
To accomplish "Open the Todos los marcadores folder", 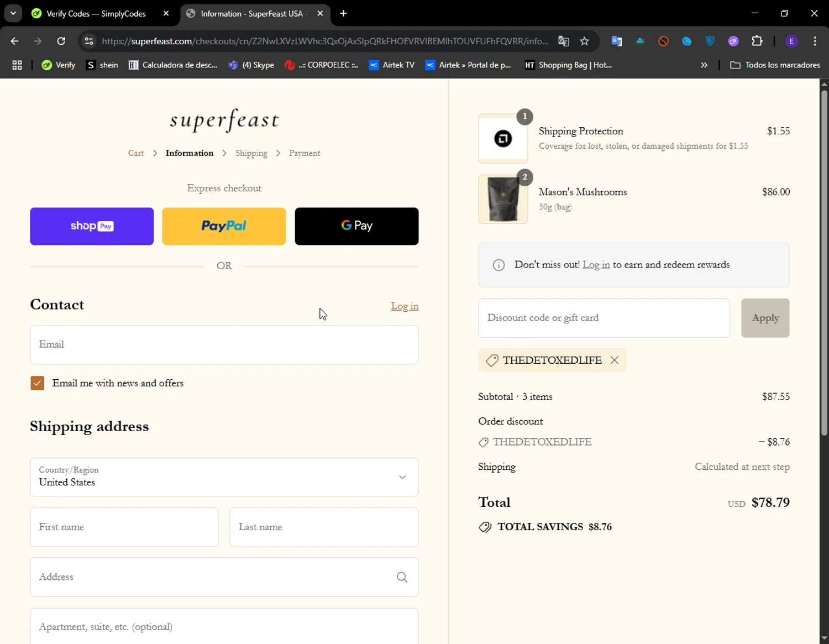I will tap(775, 65).
